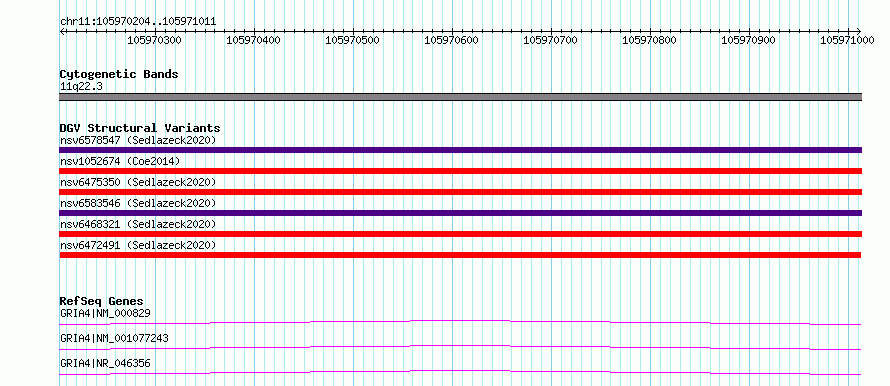This screenshot has width=890, height=386.
Task: Click the purple bar for nsv6583546
Action: (x=460, y=213)
